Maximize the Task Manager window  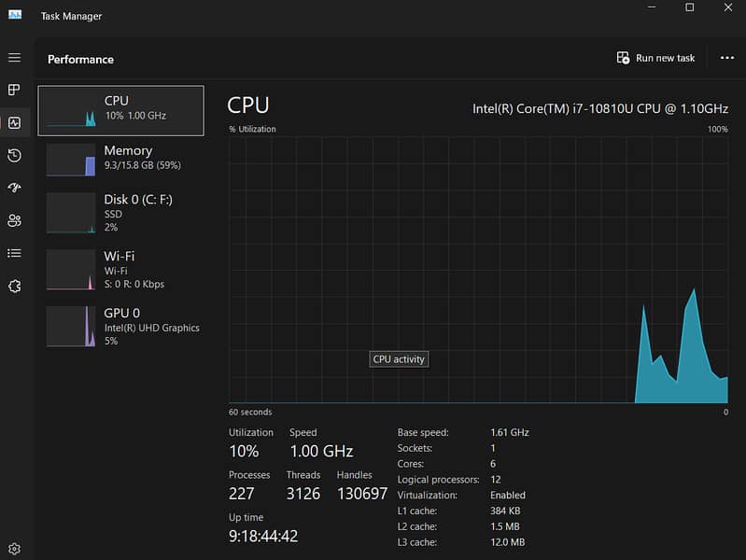pos(689,8)
